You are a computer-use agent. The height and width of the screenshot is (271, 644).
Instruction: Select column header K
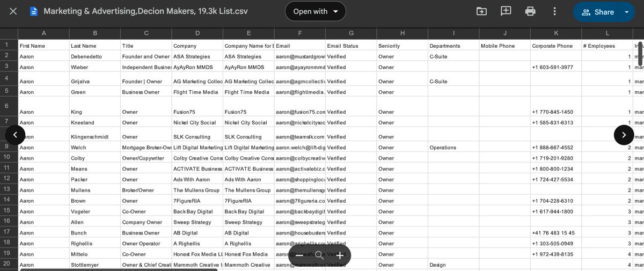pos(556,33)
